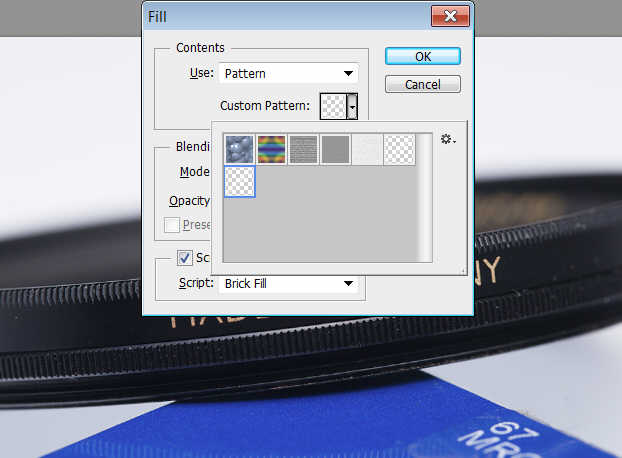Open the pattern picker gear menu
Image resolution: width=622 pixels, height=458 pixels.
click(x=448, y=139)
